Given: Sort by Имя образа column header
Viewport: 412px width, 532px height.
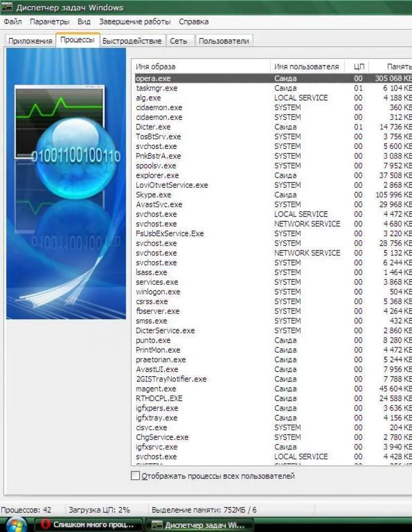Looking at the screenshot, I should [201, 66].
